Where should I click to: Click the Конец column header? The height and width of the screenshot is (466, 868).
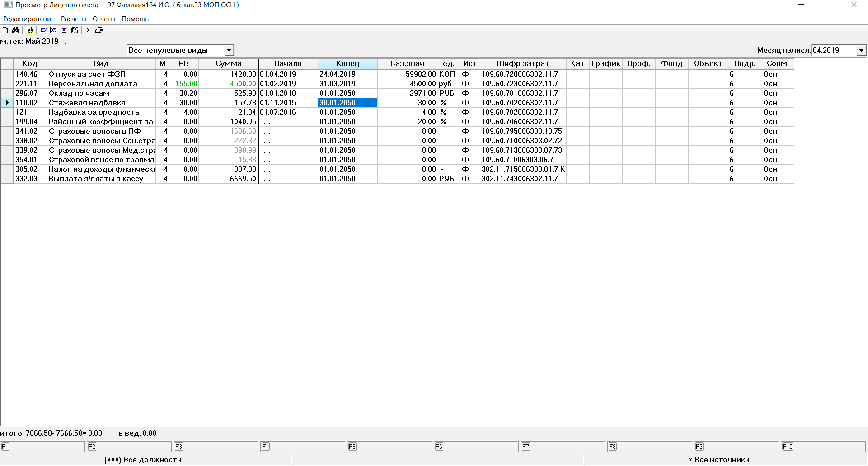click(x=348, y=64)
